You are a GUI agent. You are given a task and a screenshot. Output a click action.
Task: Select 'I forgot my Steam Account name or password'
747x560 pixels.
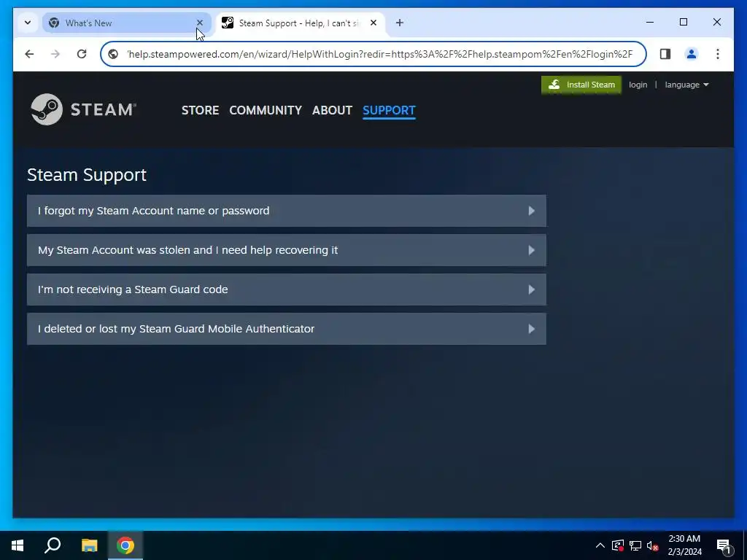click(286, 211)
